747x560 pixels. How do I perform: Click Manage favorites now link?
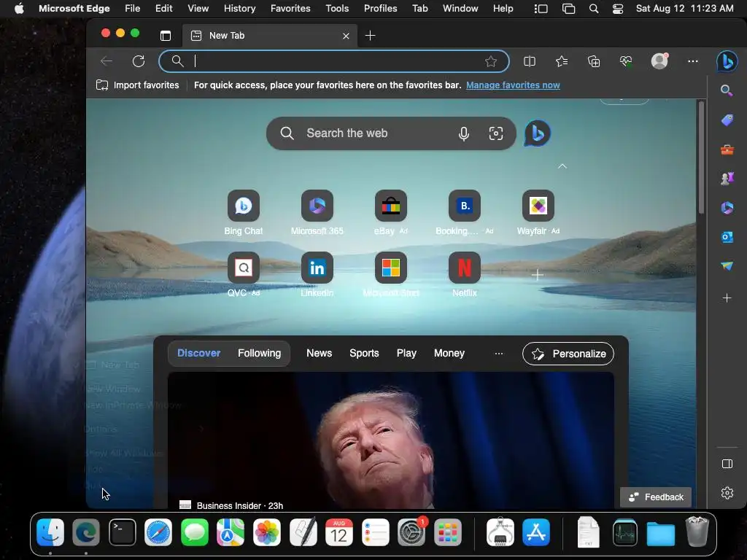513,85
